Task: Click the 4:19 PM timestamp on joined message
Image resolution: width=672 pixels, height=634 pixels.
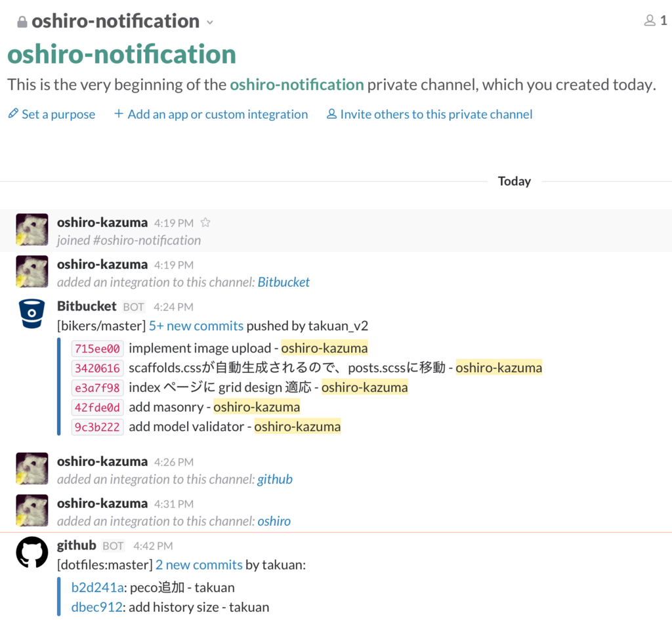Action: (x=173, y=223)
